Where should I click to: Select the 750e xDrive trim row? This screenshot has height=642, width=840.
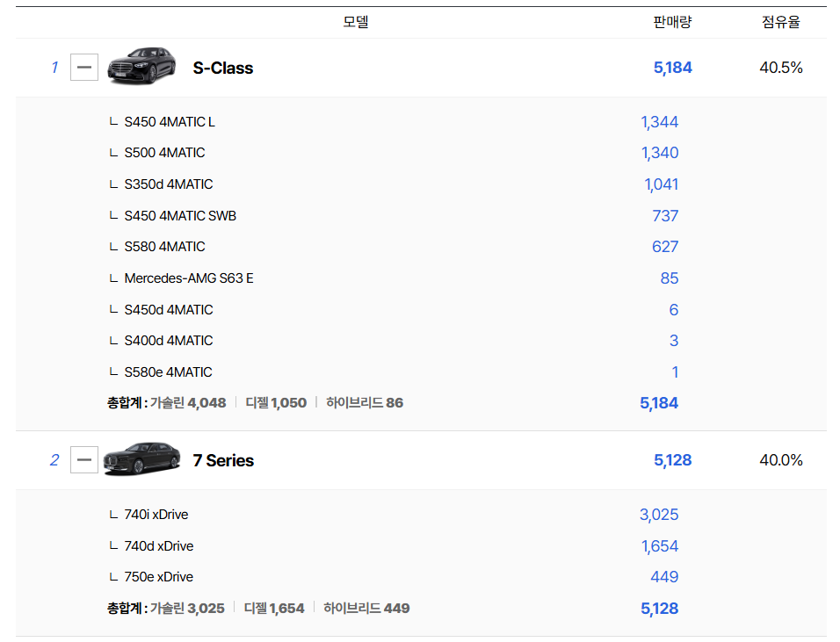158,577
